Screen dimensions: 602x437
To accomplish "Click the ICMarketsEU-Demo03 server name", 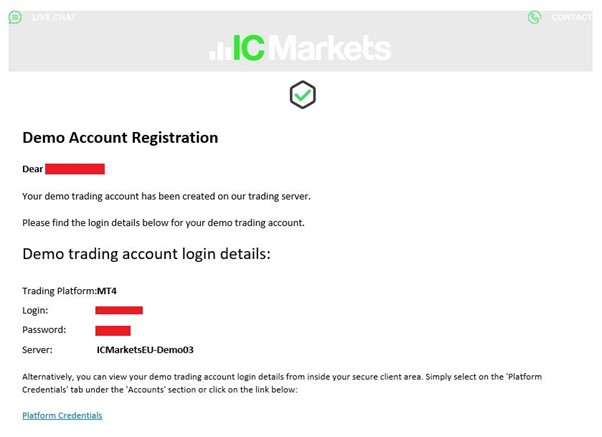I will (145, 350).
